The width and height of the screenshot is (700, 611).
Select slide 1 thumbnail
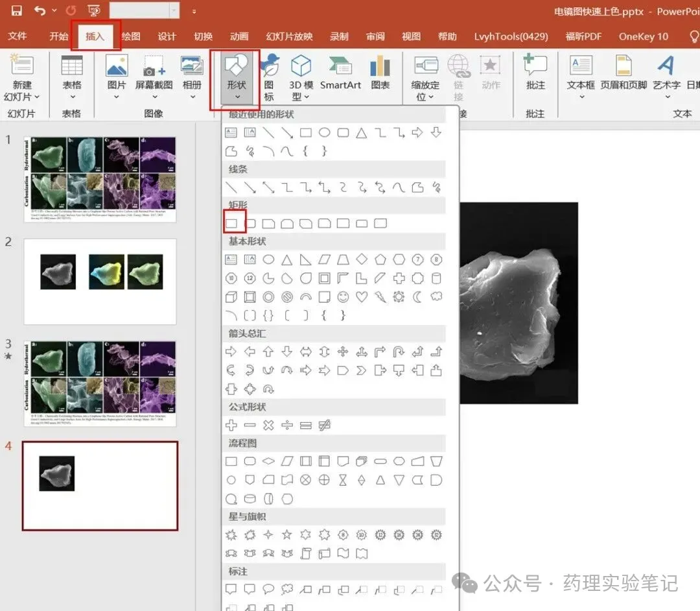click(100, 180)
